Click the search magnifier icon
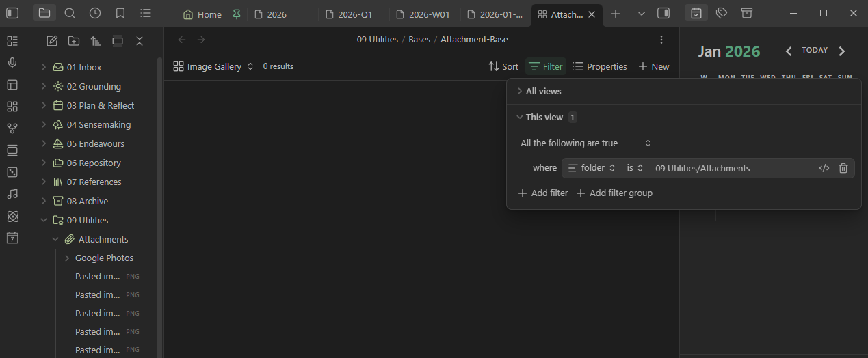Image resolution: width=868 pixels, height=358 pixels. [x=70, y=13]
